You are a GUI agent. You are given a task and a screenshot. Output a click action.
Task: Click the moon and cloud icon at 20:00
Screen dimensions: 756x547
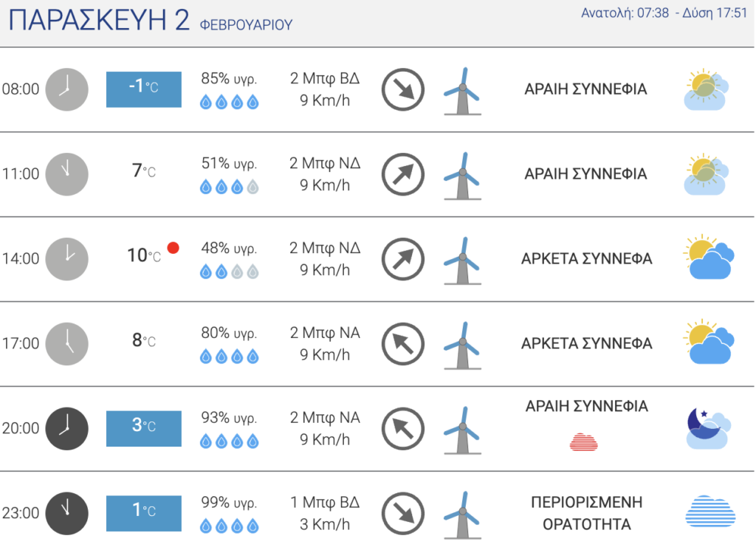tap(709, 428)
